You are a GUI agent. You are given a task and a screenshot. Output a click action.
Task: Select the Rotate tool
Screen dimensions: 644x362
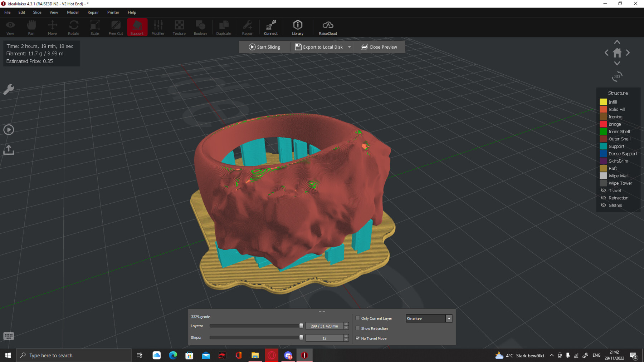(x=73, y=27)
